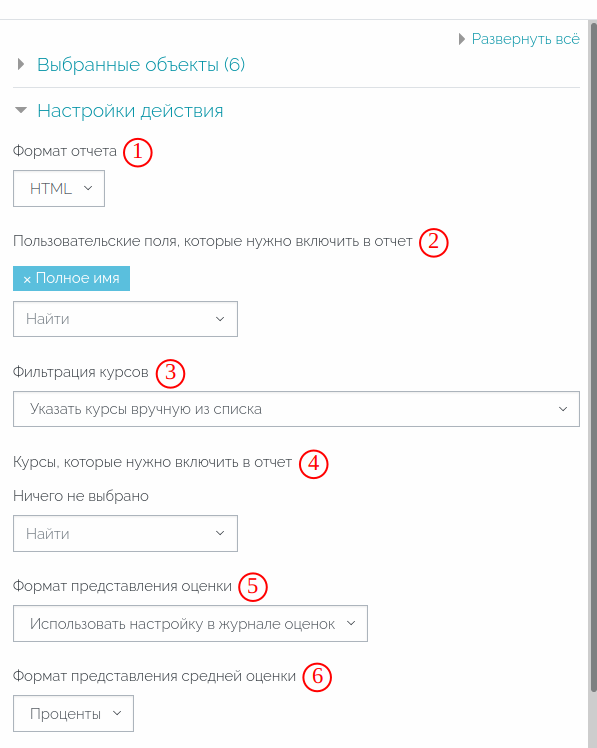Click red circled marker number 4
The height and width of the screenshot is (748, 597).
tap(314, 464)
